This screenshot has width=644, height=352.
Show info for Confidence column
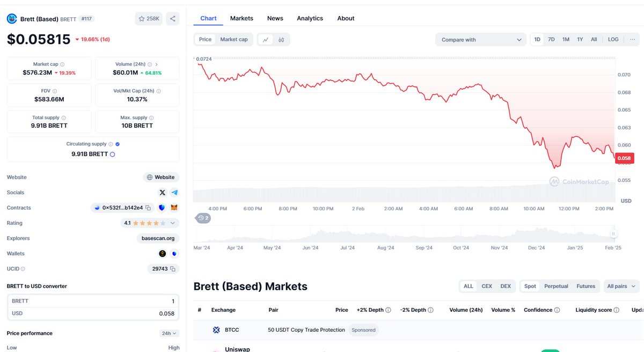557,310
